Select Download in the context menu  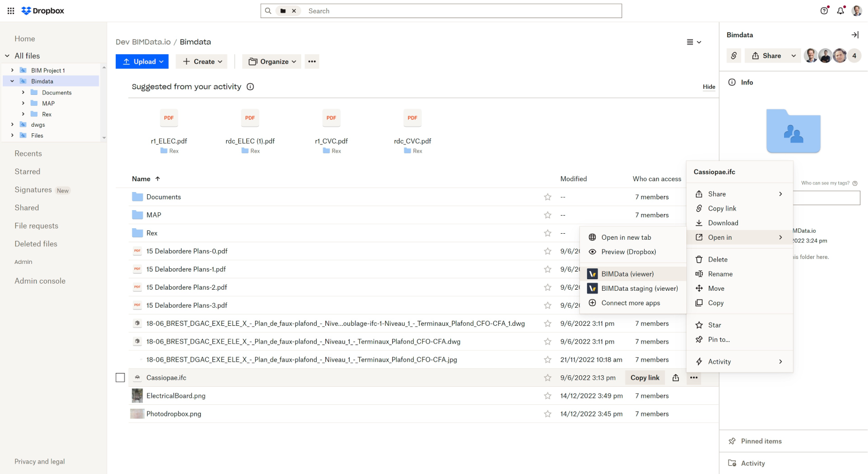[723, 223]
